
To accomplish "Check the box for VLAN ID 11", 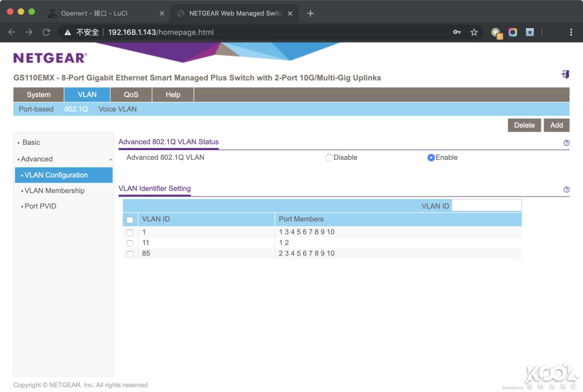I will coord(130,244).
